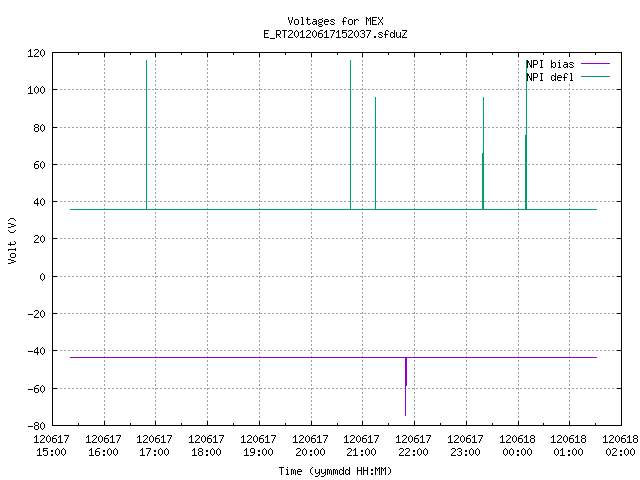Click the tall green spike before 21:00

point(350,135)
